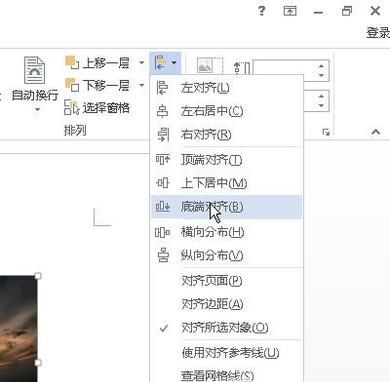Click the 选择窗格 pane icon
The width and height of the screenshot is (390, 382).
tap(72, 107)
